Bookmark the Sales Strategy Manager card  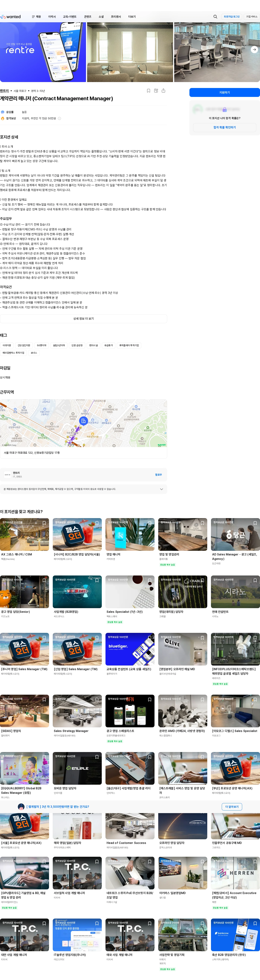[x=97, y=700]
